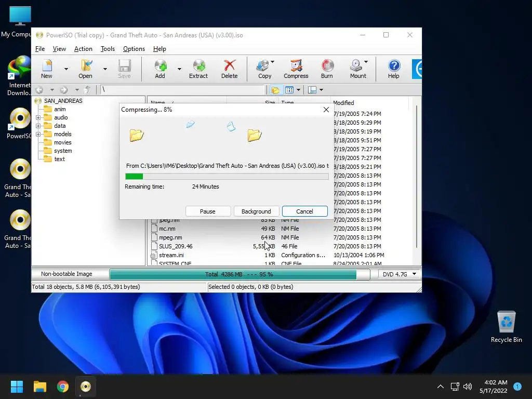
Task: Click the file list view mode icon
Action: 289,90
